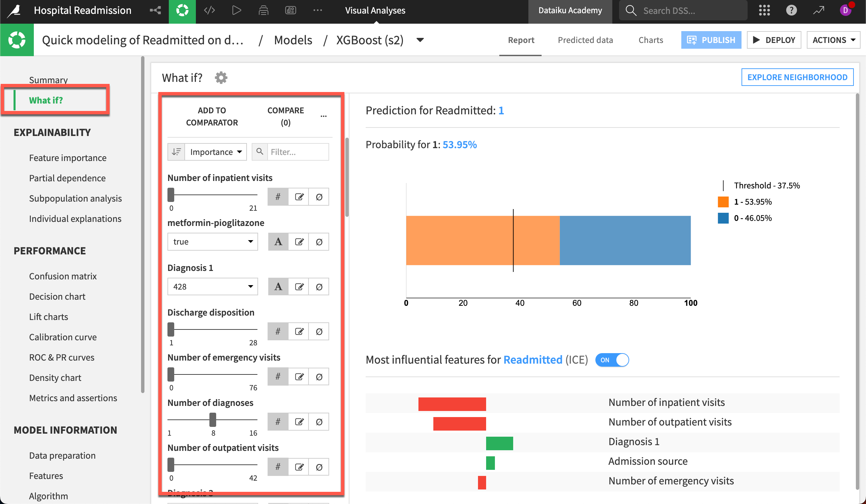This screenshot has width=866, height=504.
Task: Click the edit pencil icon for Number of diagnoses
Action: (299, 421)
